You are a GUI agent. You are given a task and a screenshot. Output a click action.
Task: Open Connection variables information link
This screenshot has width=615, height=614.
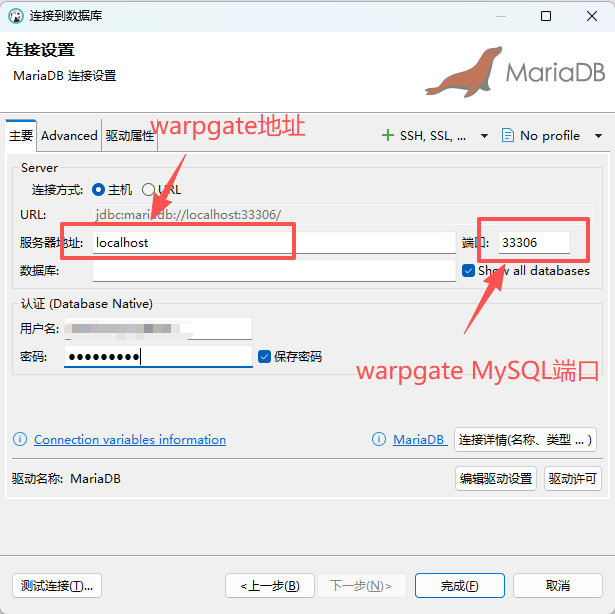point(130,439)
